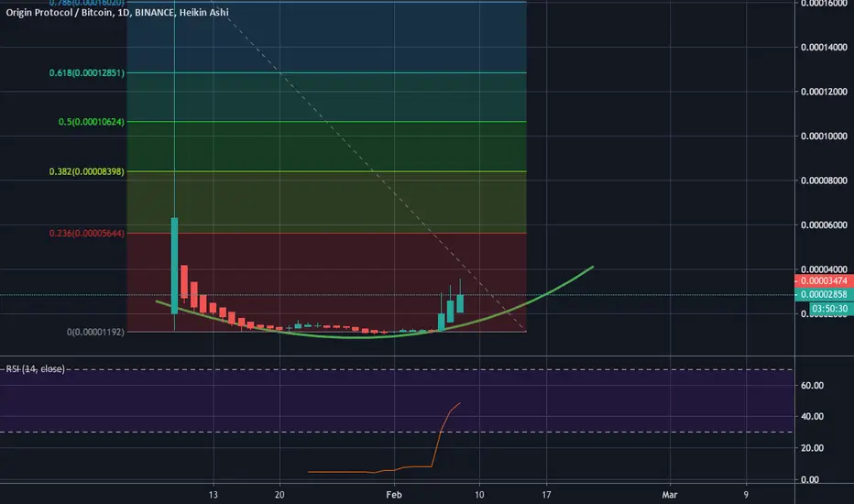Click the 60.00 RSI axis label
The width and height of the screenshot is (854, 504).
pyautogui.click(x=812, y=385)
